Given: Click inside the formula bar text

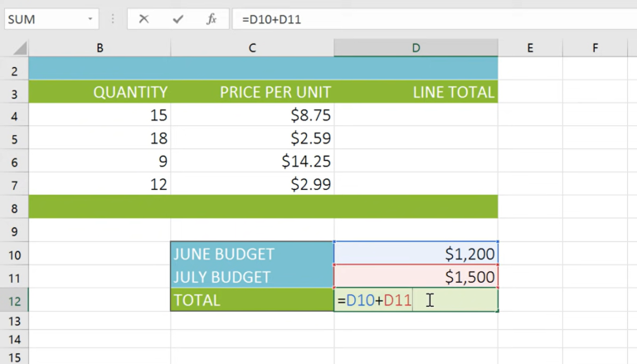Looking at the screenshot, I should click(x=415, y=19).
